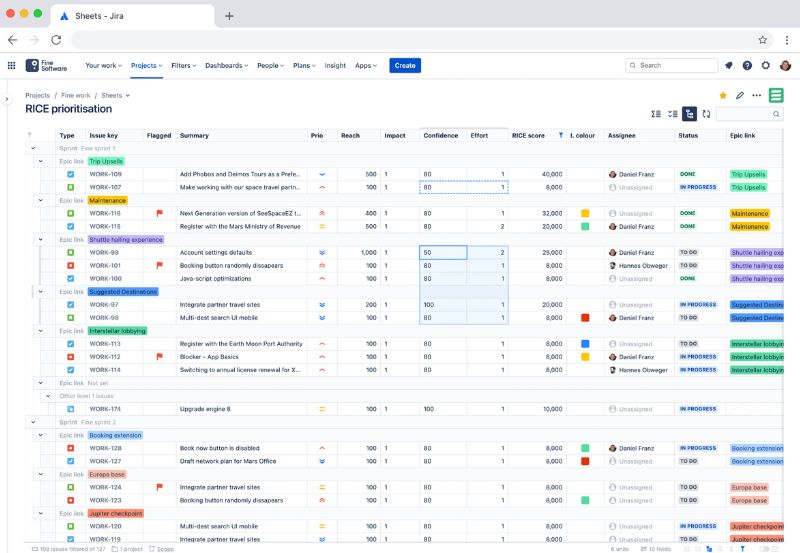Open the app switcher grid icon
This screenshot has height=553, width=800.
12,65
